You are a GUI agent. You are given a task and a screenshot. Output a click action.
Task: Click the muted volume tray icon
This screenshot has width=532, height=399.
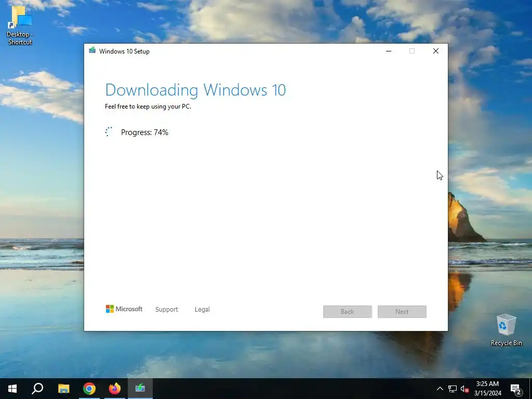pos(465,389)
